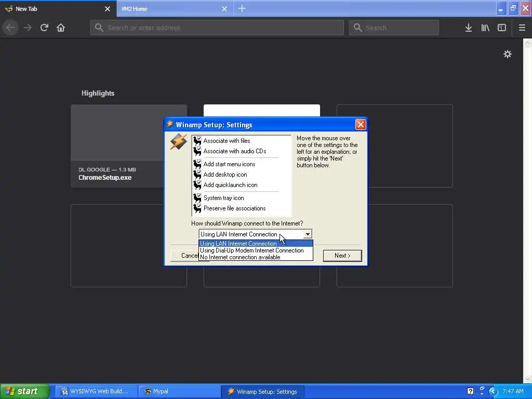The height and width of the screenshot is (399, 532).
Task: Close the New Tab tab
Action: pos(108,9)
